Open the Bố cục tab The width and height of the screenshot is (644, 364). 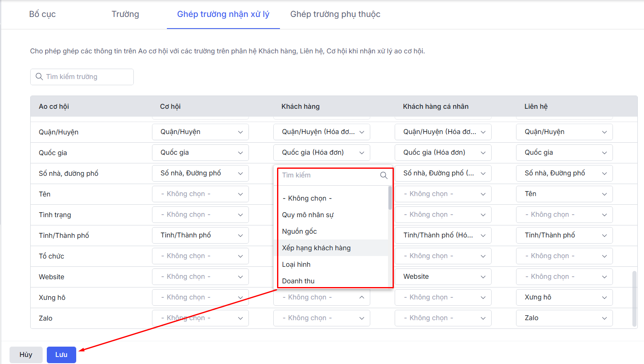42,14
